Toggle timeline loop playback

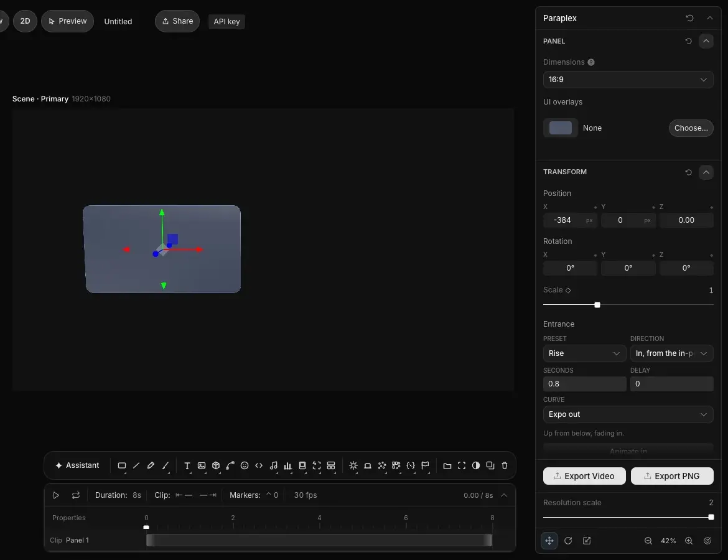click(x=76, y=495)
